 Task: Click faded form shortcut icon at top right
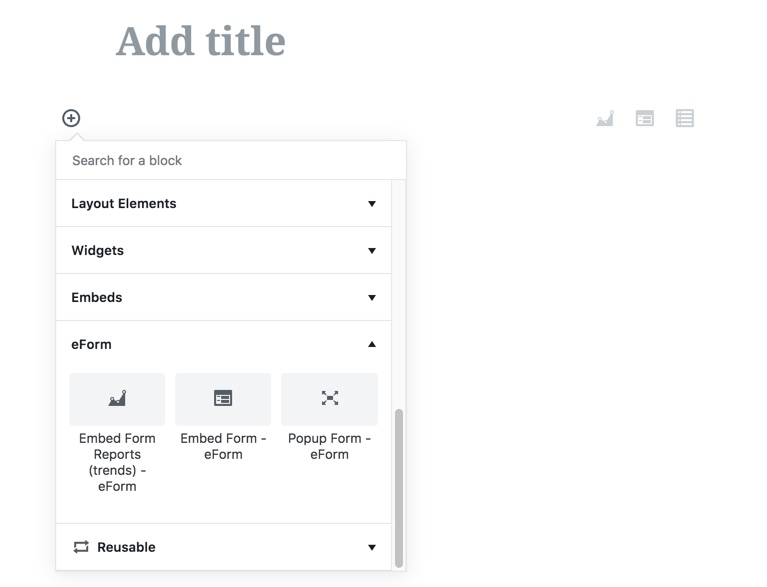click(645, 118)
